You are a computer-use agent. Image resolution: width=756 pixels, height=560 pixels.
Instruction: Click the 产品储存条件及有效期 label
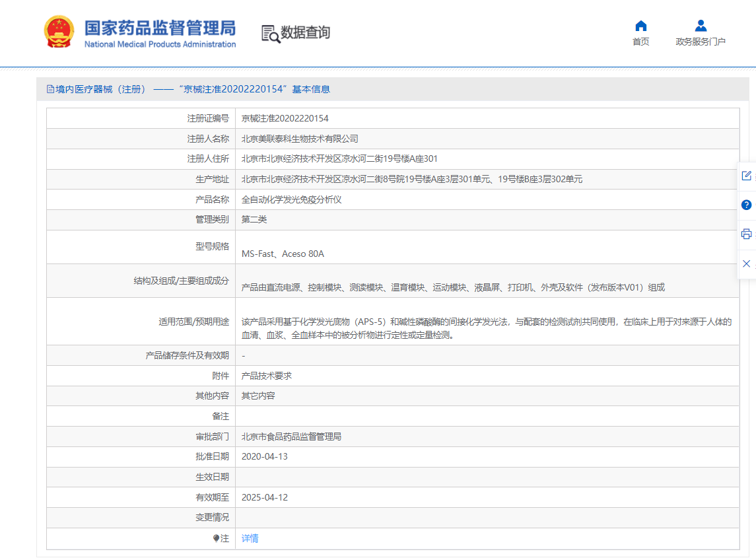(187, 355)
